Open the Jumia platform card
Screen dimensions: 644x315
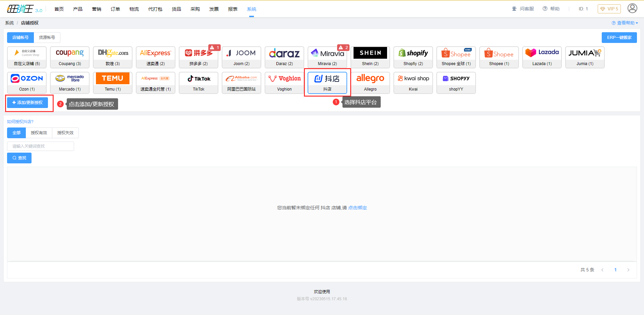point(585,57)
